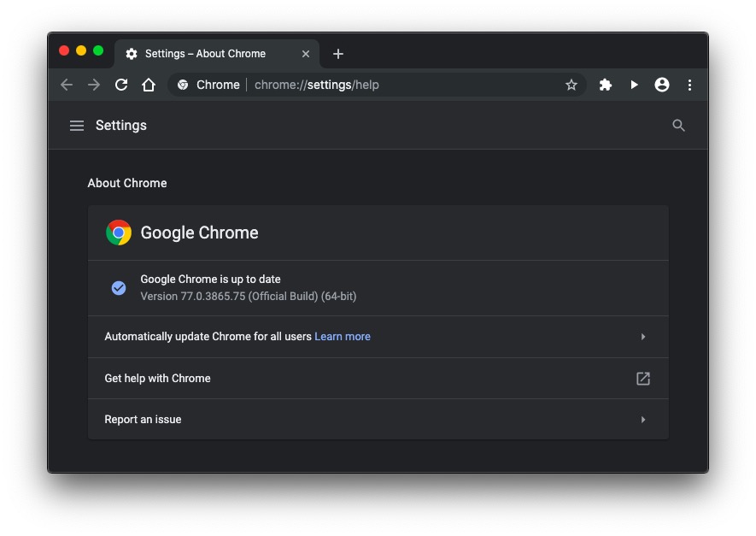Bookmark this page with the star icon
Viewport: 756px width, 536px height.
click(571, 85)
